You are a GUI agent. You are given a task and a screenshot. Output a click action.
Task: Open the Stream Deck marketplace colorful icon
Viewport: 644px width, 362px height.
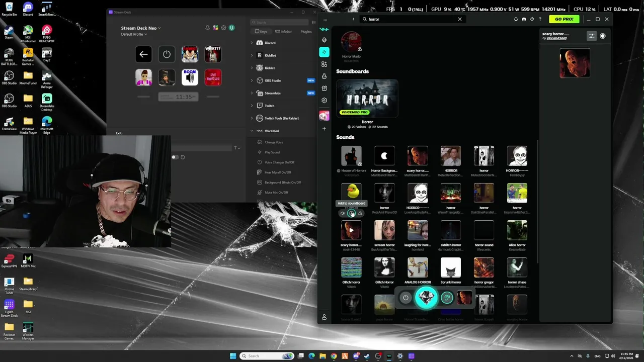pos(215,28)
